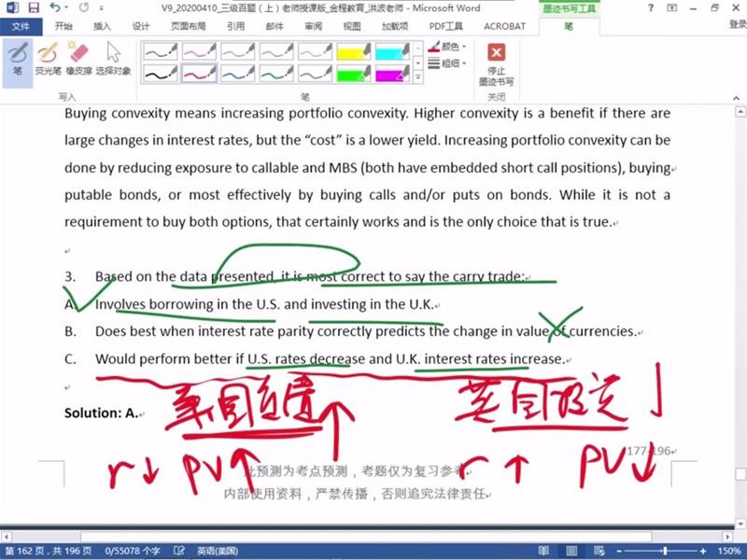747x560 pixels.
Task: Switch to the References (引用) tab
Action: tap(235, 26)
